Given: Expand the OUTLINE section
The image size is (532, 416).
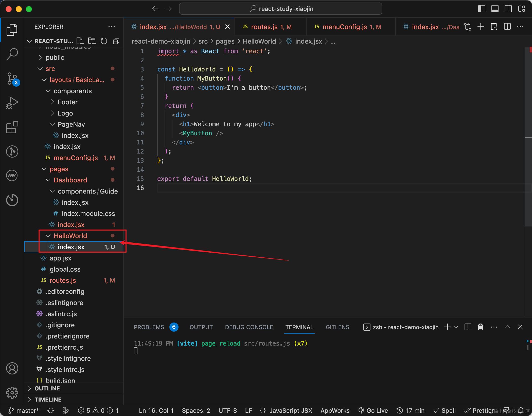Looking at the screenshot, I should click(47, 388).
